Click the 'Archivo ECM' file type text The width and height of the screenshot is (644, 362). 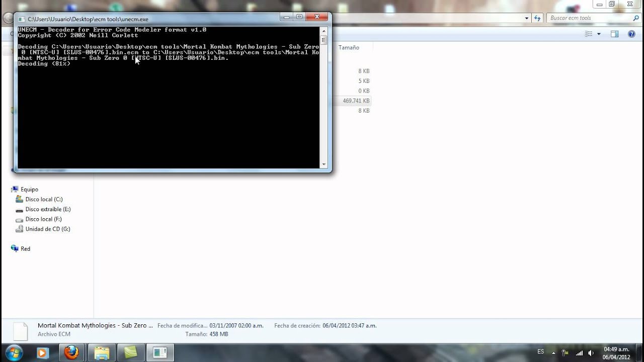pyautogui.click(x=54, y=334)
